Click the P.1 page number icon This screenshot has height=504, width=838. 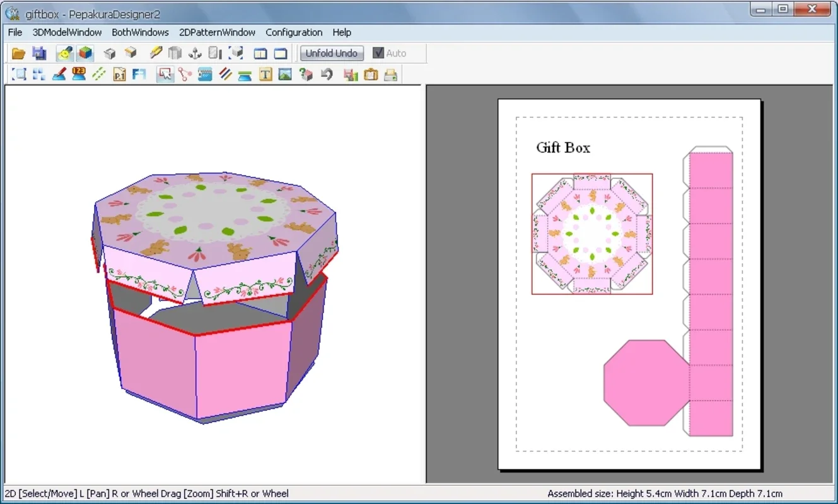(120, 74)
